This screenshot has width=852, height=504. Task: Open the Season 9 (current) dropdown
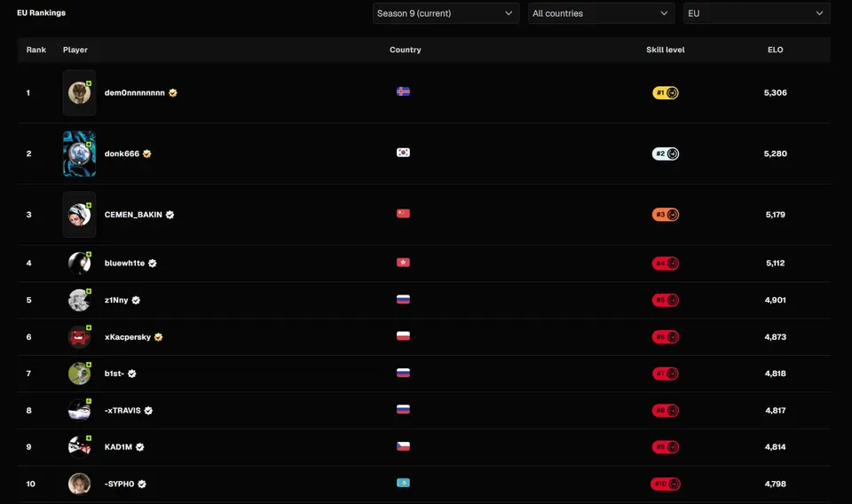(446, 13)
